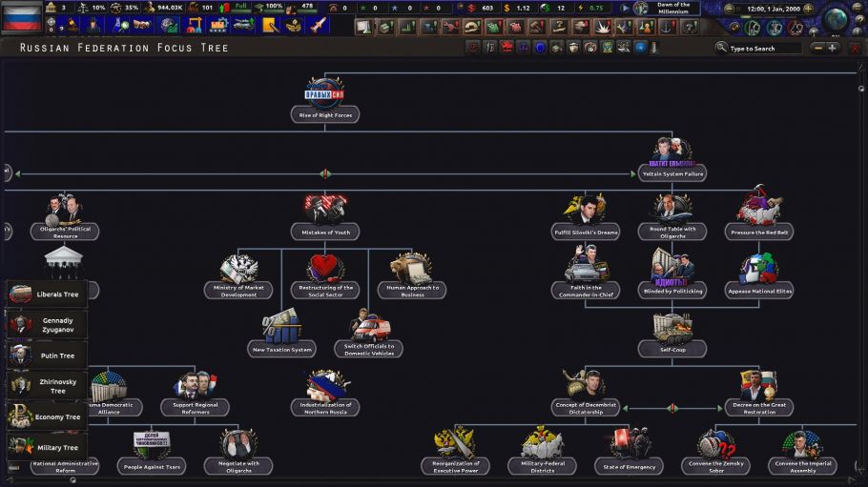Open the diplomacy handshake icon
This screenshot has height=487, width=868.
click(x=142, y=25)
